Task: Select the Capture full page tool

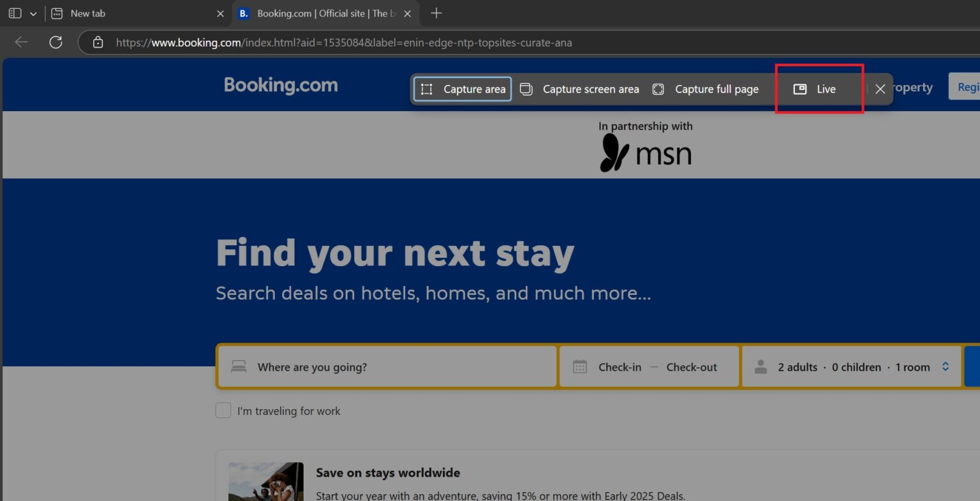Action: coord(706,89)
